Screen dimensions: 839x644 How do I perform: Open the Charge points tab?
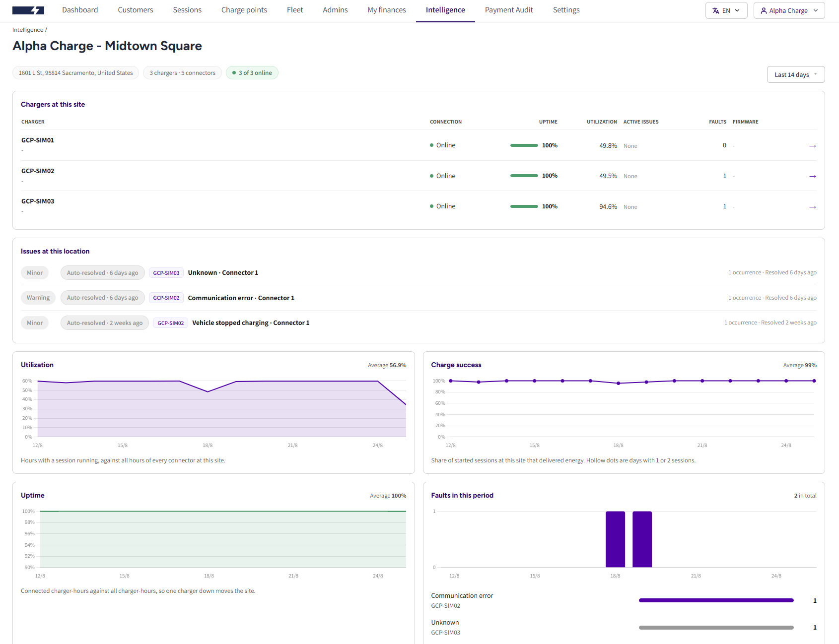244,10
